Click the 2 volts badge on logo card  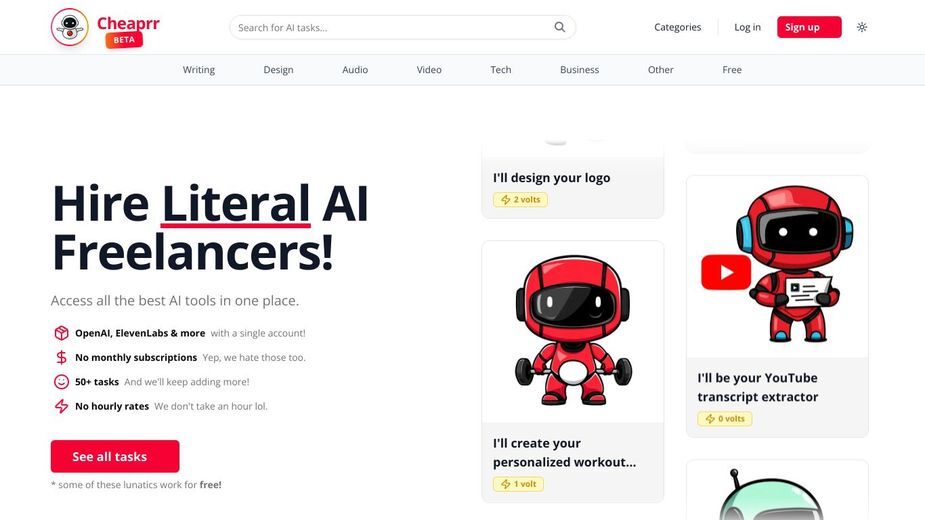pyautogui.click(x=520, y=200)
